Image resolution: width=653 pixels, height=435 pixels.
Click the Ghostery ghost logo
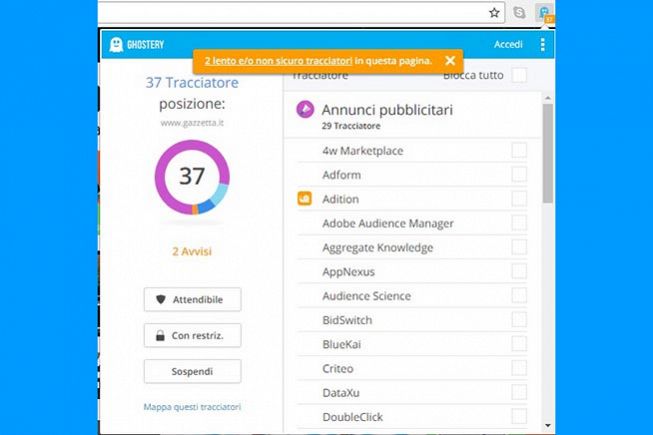[116, 45]
